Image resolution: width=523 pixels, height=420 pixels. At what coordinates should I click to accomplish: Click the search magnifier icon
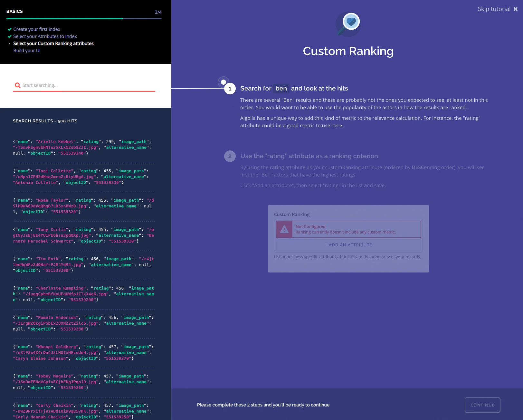[18, 85]
